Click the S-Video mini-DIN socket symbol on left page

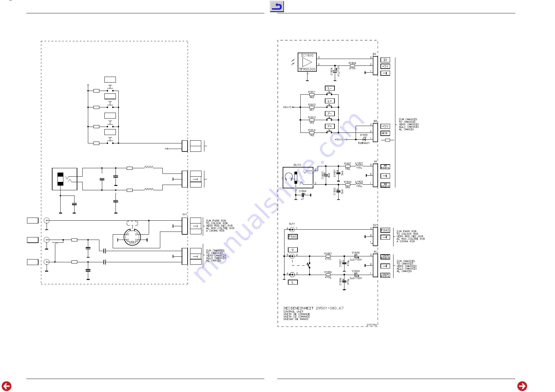132,237
